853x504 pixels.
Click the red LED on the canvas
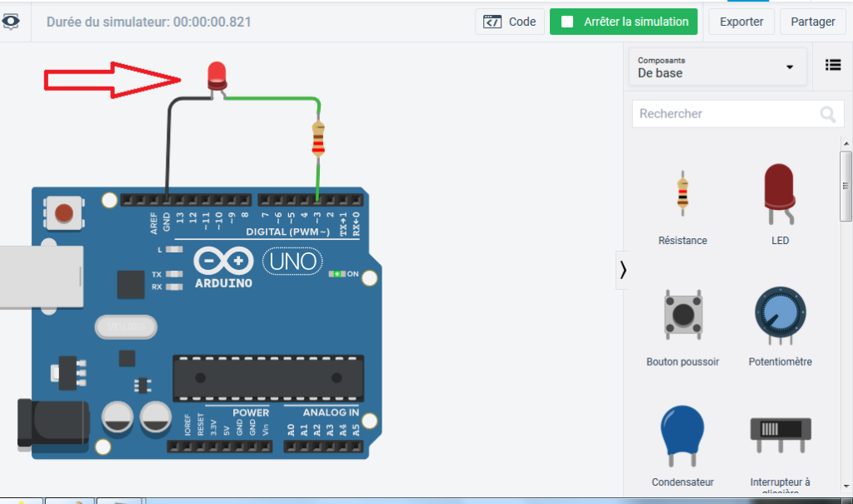click(217, 74)
